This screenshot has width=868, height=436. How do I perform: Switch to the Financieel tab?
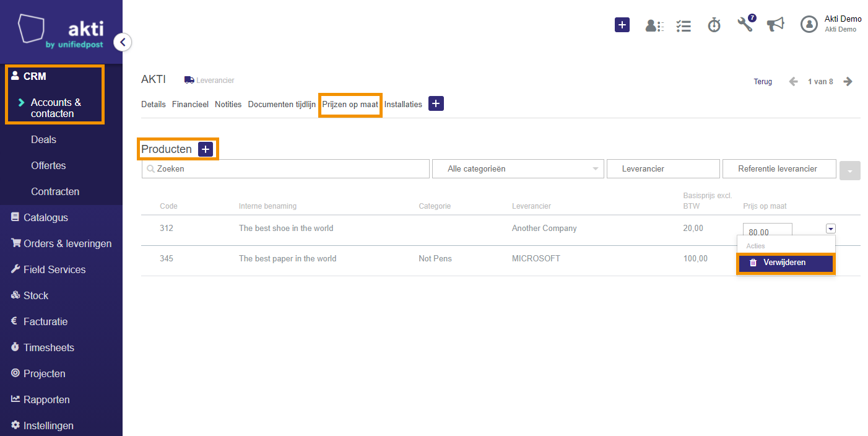click(190, 104)
